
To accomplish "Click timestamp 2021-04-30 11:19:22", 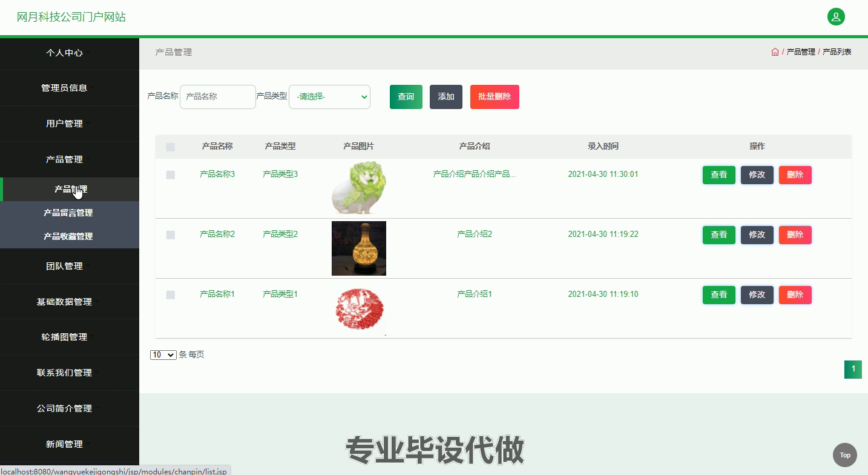I will click(x=603, y=234).
